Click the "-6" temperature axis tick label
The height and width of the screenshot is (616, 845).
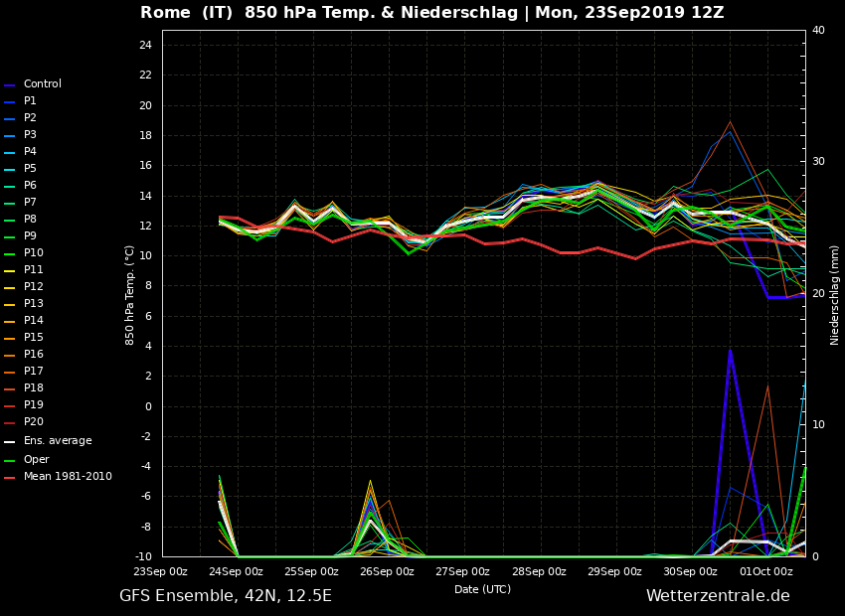tap(146, 497)
